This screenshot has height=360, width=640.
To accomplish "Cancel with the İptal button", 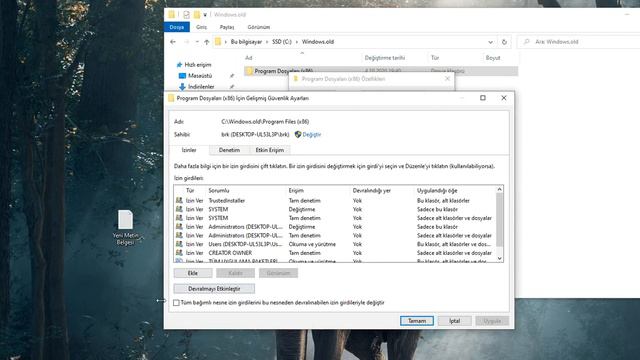I will [x=454, y=321].
